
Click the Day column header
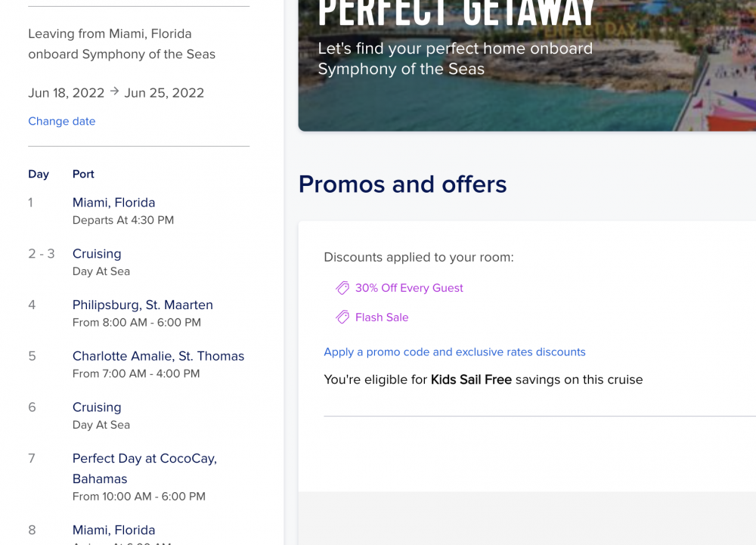pyautogui.click(x=39, y=174)
